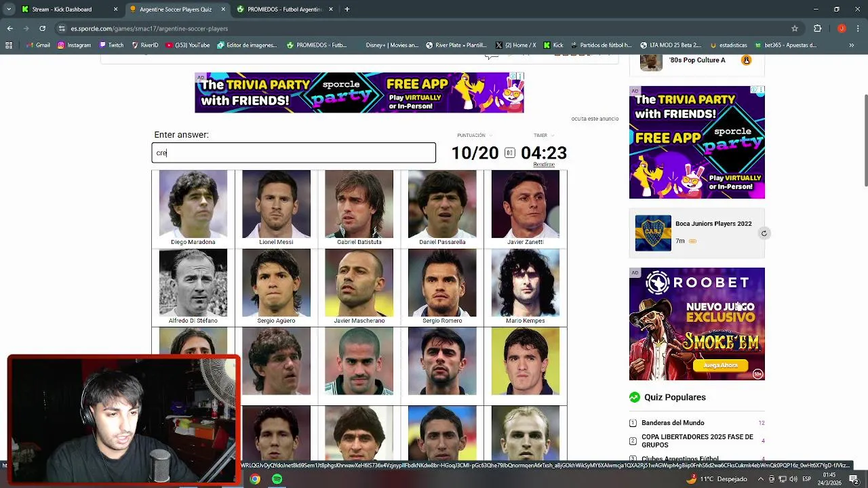
Task: Open the Instagram bookmark
Action: pos(74,45)
